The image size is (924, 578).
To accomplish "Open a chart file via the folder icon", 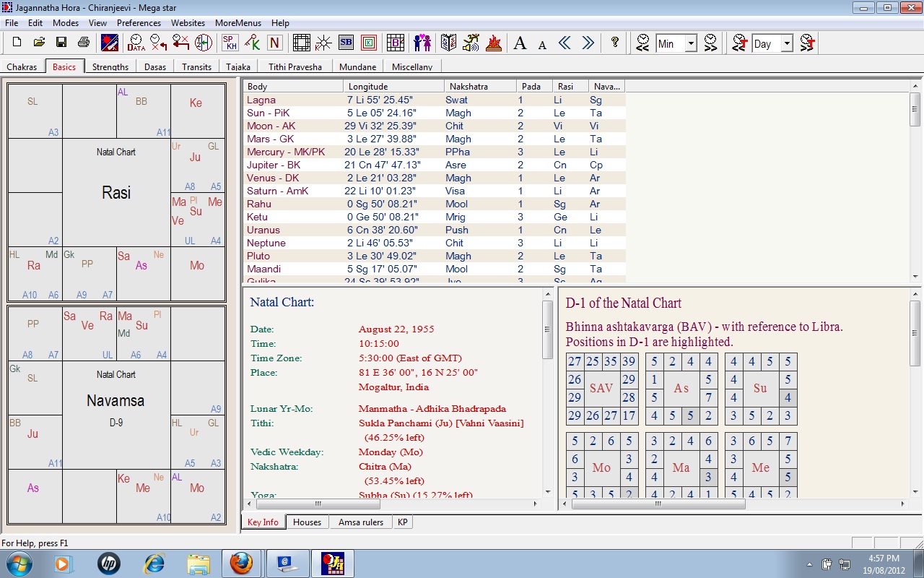I will tap(39, 43).
